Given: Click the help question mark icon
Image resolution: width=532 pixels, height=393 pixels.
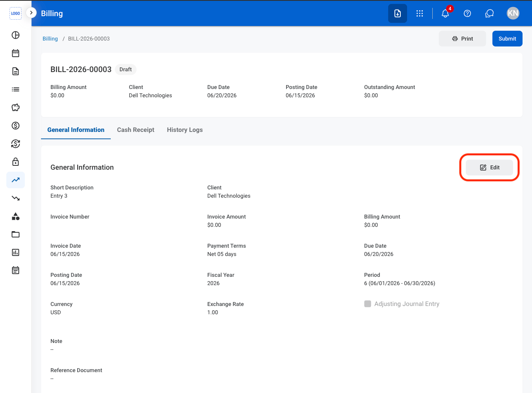Looking at the screenshot, I should pos(467,13).
